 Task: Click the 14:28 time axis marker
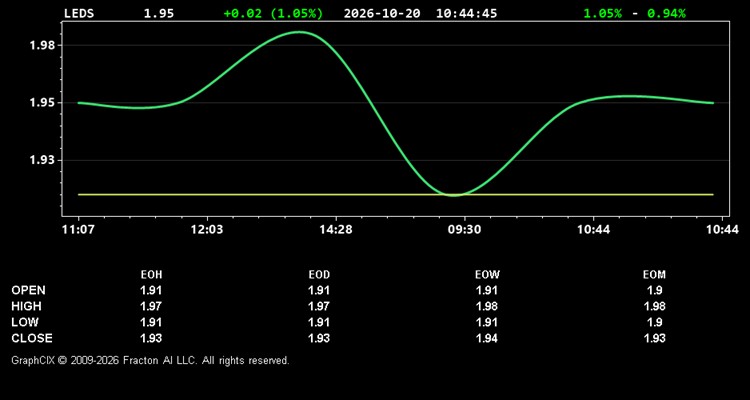pyautogui.click(x=336, y=230)
